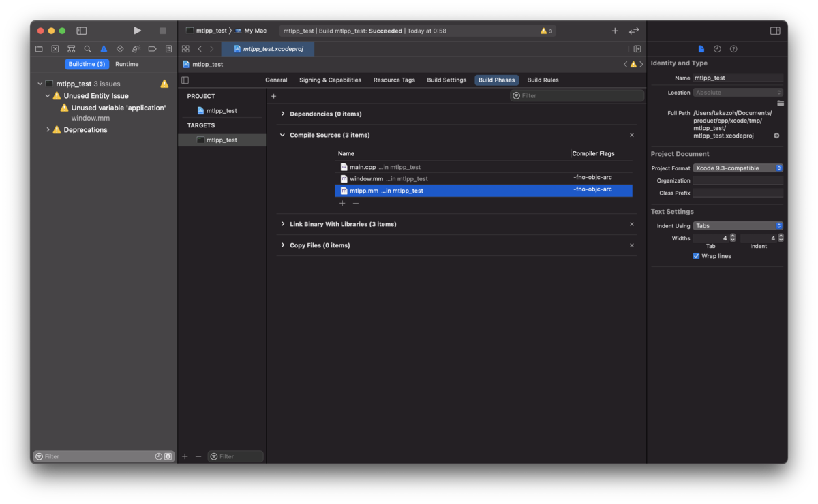Add a source file to Compile Sources
The height and width of the screenshot is (504, 818).
click(x=342, y=203)
